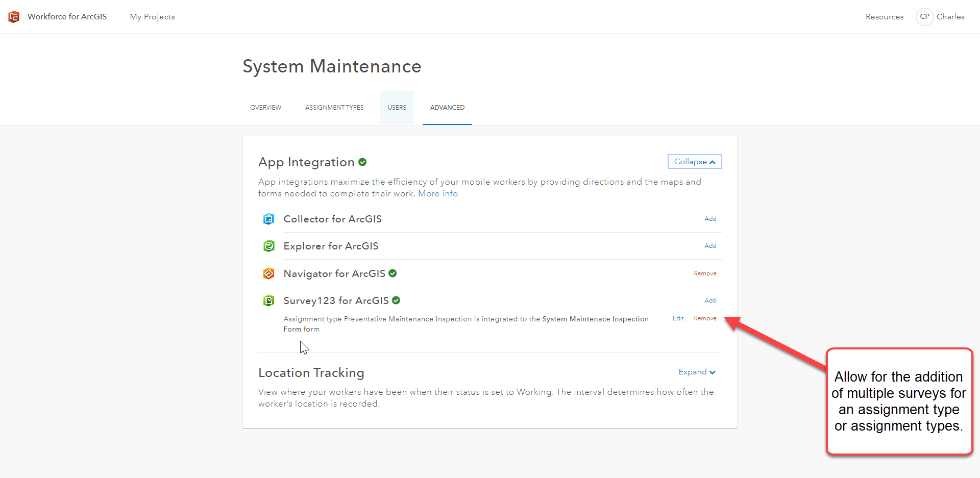Remove Navigator for ArcGIS integration
The image size is (980, 478).
(x=705, y=273)
